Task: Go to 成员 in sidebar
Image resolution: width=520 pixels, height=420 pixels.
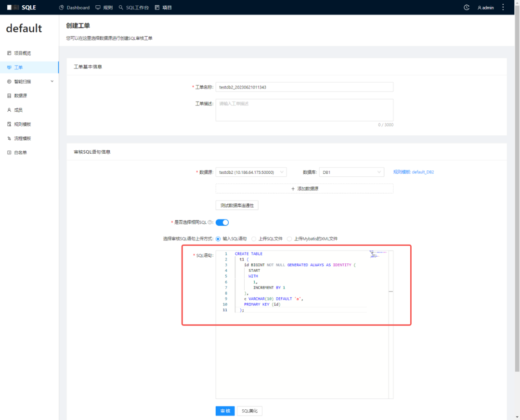Action: tap(29, 110)
